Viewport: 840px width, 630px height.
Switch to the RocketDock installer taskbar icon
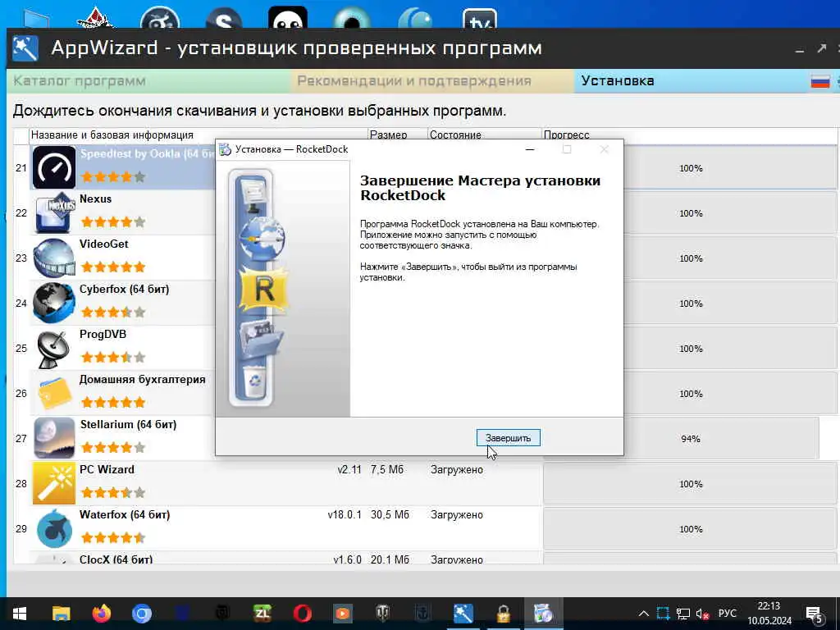543,614
